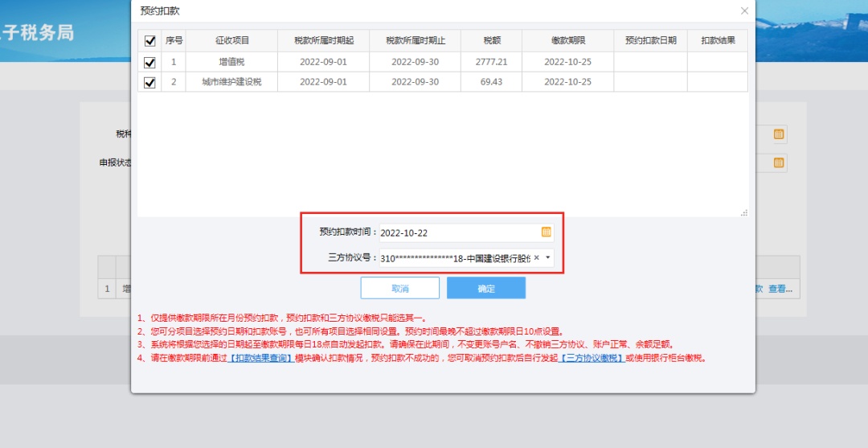Click the 税款所属时期止 column header
Image resolution: width=868 pixels, height=448 pixels.
pos(416,41)
